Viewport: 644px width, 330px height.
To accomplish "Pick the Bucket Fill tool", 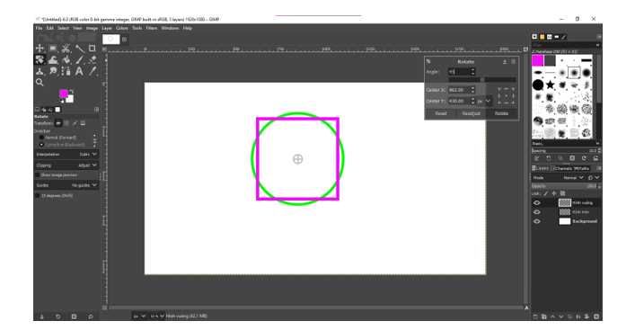I will (x=66, y=60).
